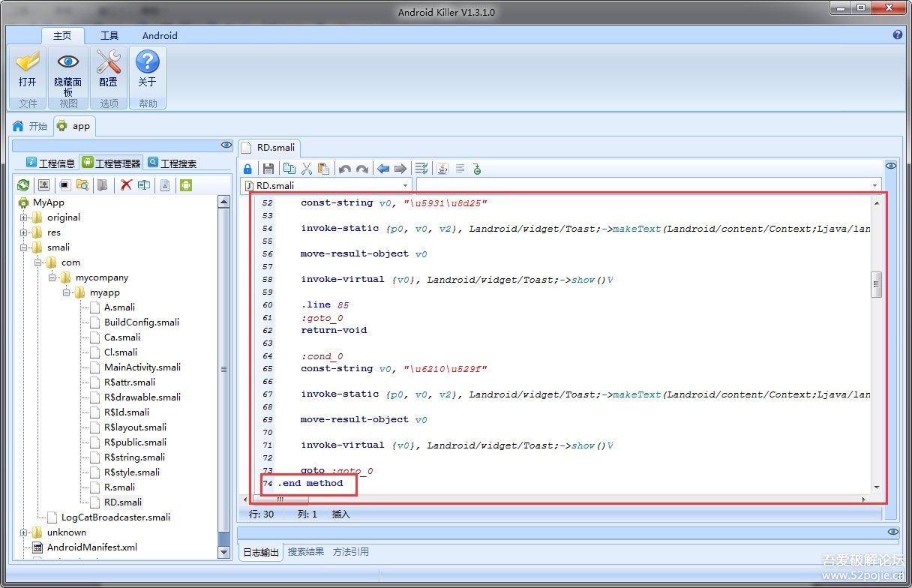
Task: Click the code editor vertical scrollbar thumb
Action: tap(876, 285)
